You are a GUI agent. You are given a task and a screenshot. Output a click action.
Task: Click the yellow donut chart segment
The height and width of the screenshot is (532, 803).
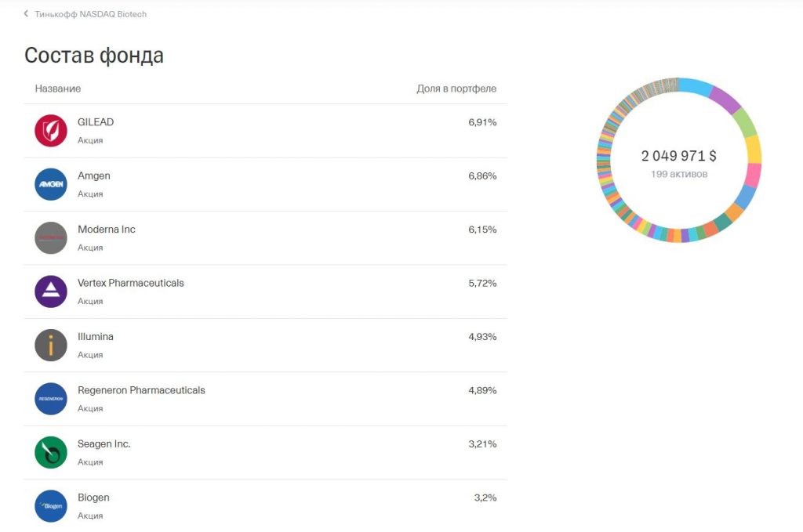point(754,149)
